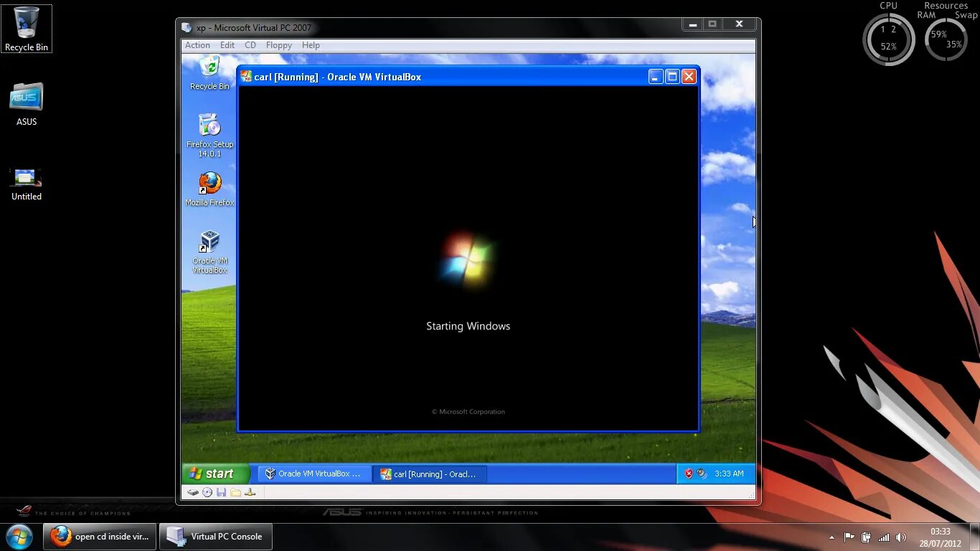This screenshot has height=551, width=980.
Task: Switch to carl [Running] taskbar button in XP
Action: (430, 474)
